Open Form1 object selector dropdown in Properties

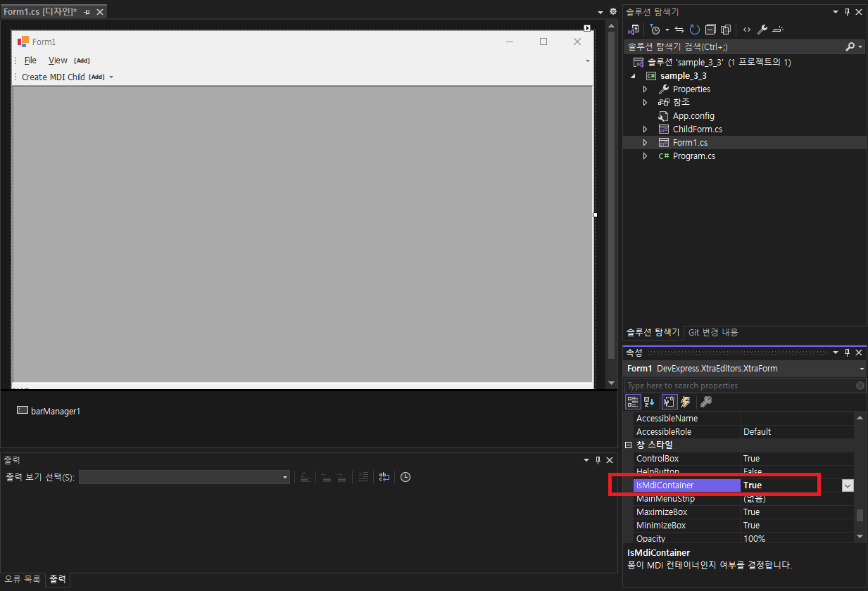[862, 369]
